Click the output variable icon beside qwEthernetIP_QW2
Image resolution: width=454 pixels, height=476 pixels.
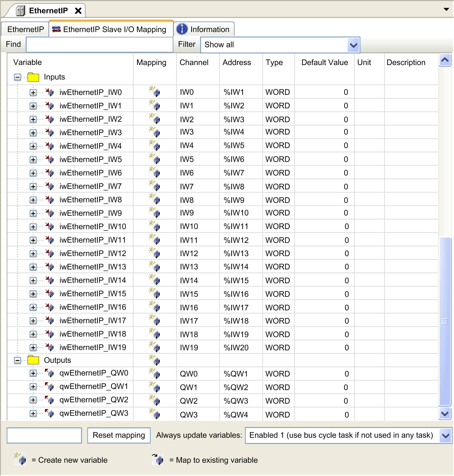point(50,400)
